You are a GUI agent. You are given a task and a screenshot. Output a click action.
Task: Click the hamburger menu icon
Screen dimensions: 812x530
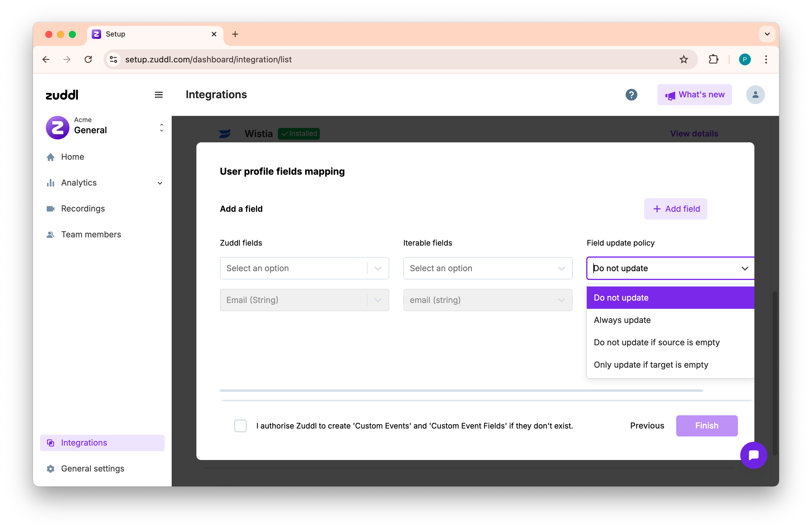coord(159,94)
